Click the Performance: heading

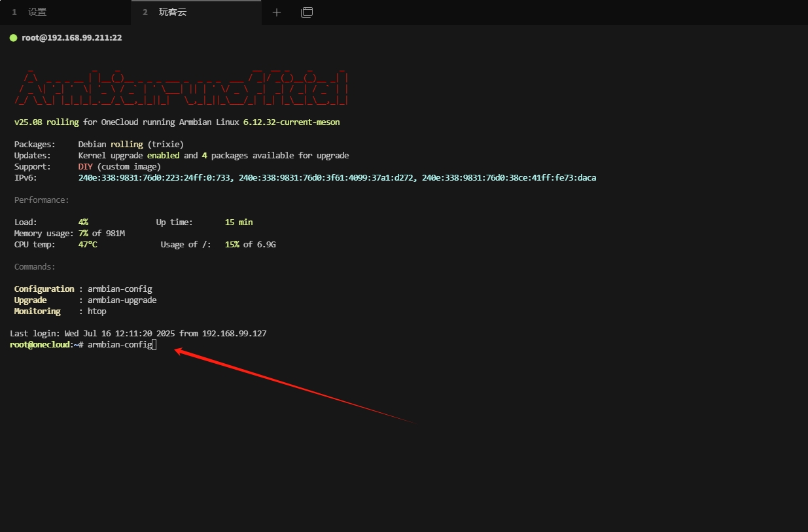42,200
